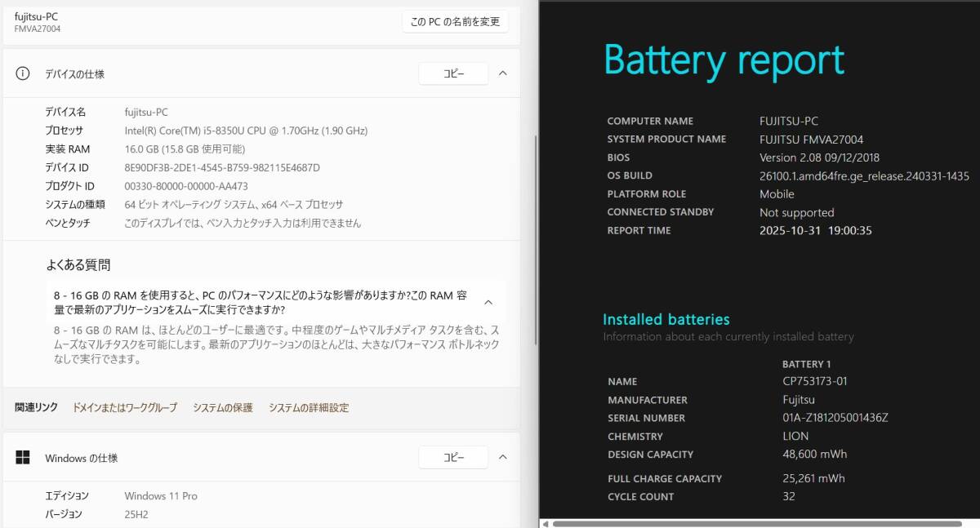Image resolution: width=980 pixels, height=528 pixels.
Task: Select the pen and touch value text
Action: [x=243, y=223]
